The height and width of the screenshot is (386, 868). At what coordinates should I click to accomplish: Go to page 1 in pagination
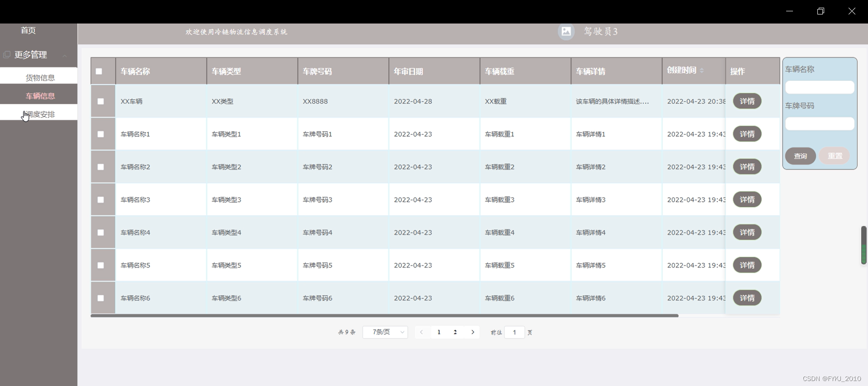(x=439, y=332)
